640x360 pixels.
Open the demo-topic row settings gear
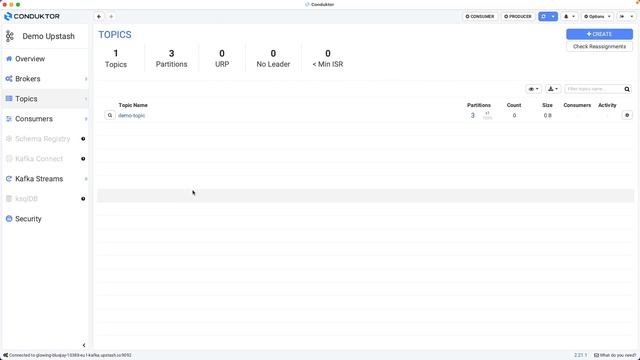tap(627, 116)
